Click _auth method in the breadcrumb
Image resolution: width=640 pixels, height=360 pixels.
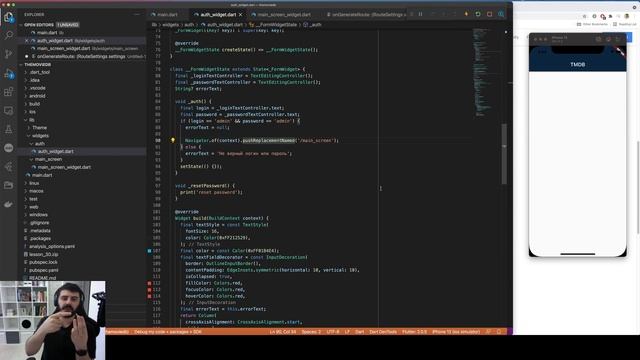[313, 25]
